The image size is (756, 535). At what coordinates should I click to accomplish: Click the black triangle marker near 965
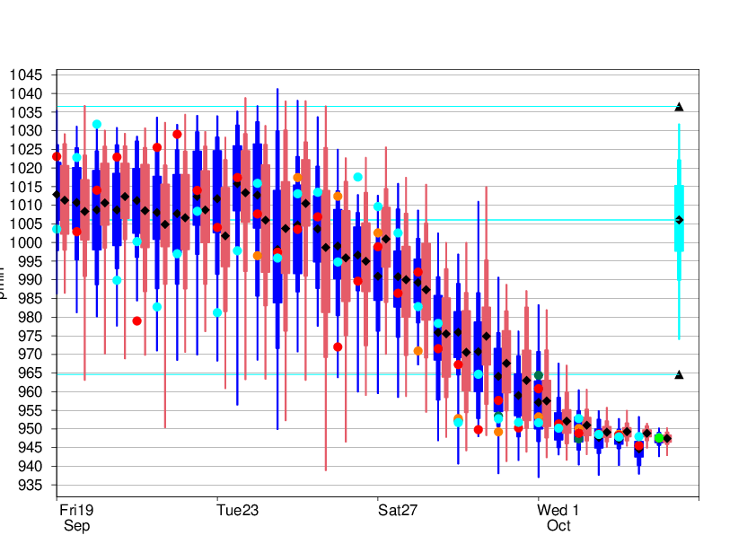(679, 374)
